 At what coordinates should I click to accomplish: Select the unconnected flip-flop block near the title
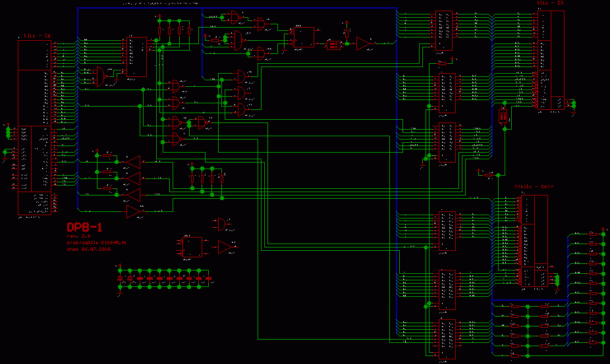pyautogui.click(x=192, y=247)
